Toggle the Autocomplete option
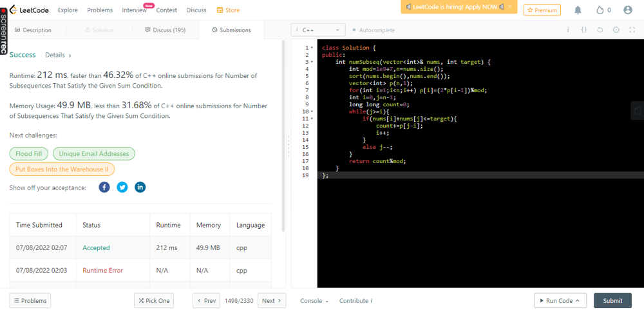Screen dimensions: 644x310 (x=374, y=30)
